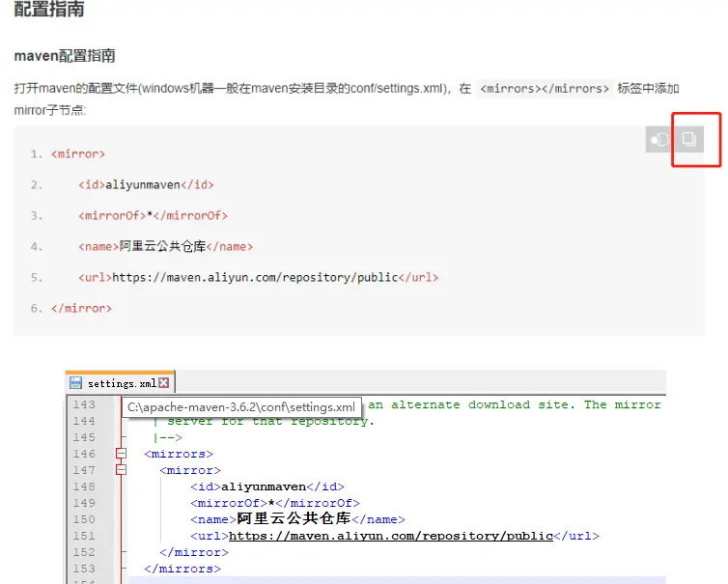
Task: Click the maven配置指南 subheading
Action: [65, 56]
